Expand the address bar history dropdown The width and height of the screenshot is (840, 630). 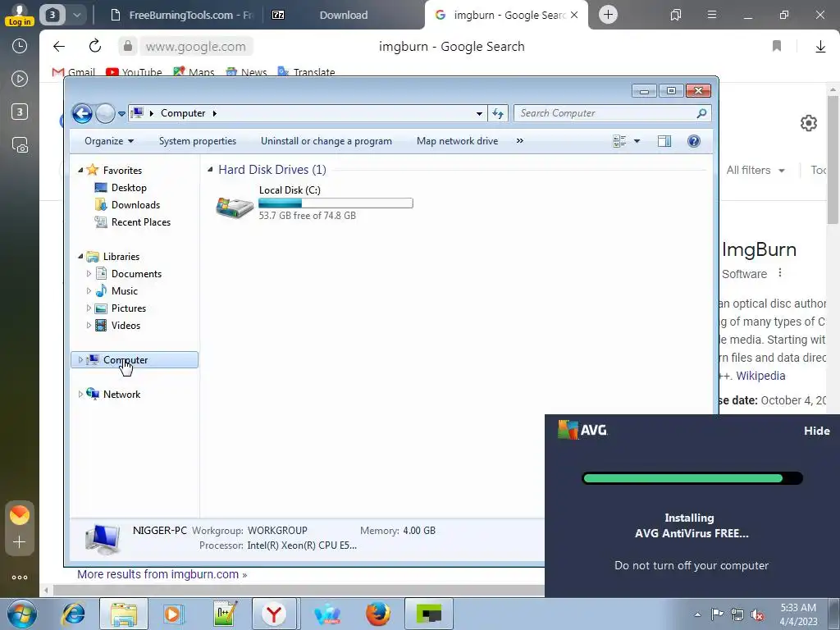(x=479, y=113)
